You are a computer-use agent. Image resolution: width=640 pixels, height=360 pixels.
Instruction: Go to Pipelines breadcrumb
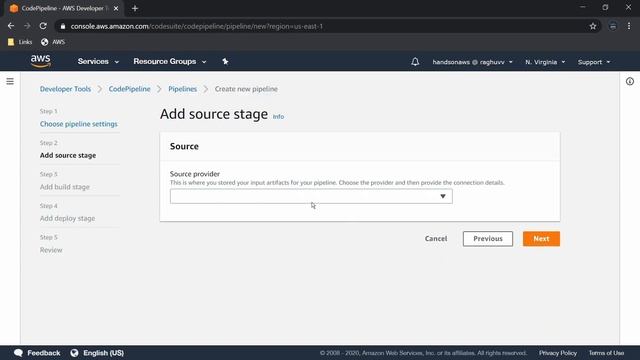182,89
